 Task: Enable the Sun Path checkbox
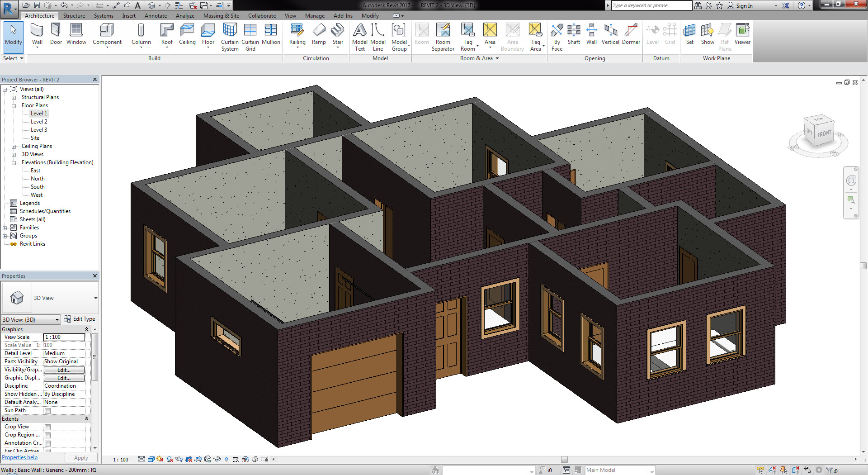47,411
